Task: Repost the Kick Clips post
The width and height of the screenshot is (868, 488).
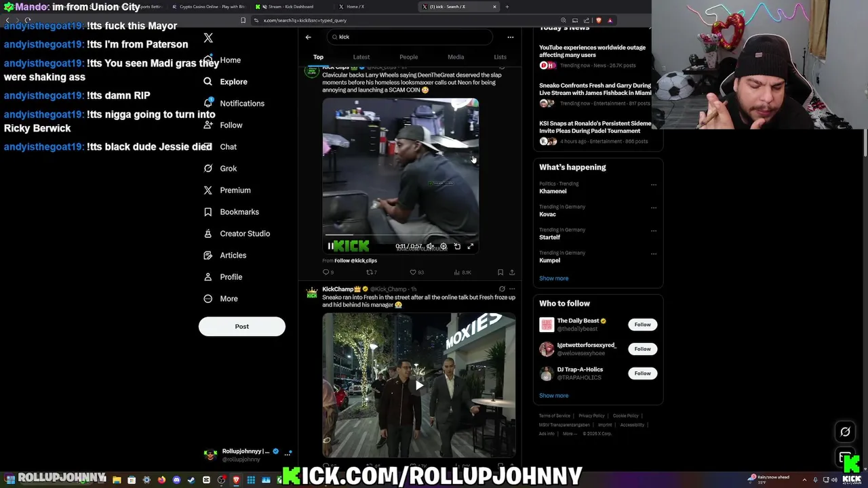Action: 372,272
